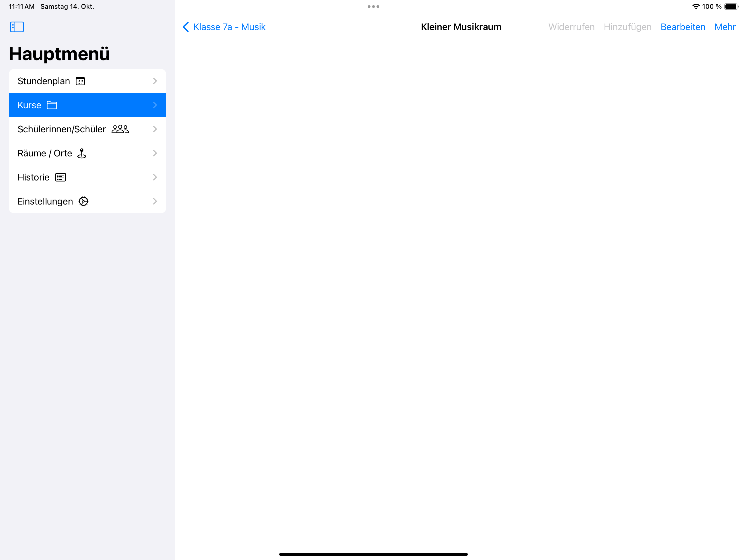Viewport: 747px width, 560px height.
Task: Click the Räume / Orte pin icon
Action: point(82,153)
